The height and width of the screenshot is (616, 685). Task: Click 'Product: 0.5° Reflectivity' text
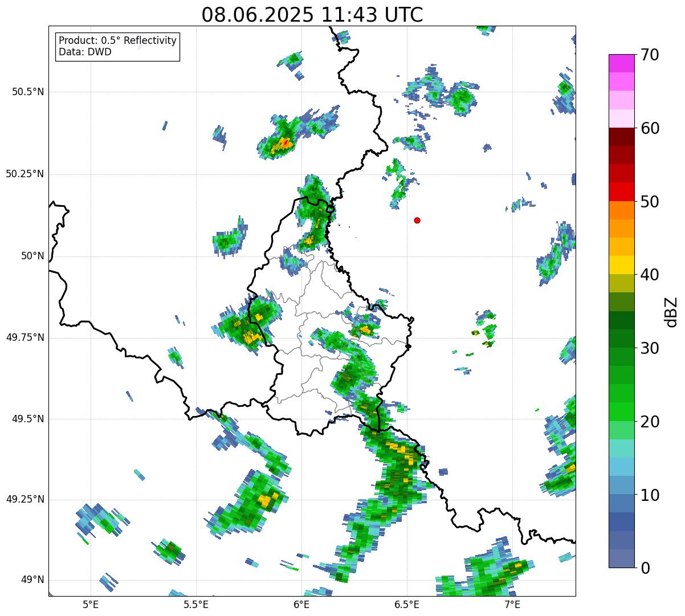pyautogui.click(x=118, y=40)
